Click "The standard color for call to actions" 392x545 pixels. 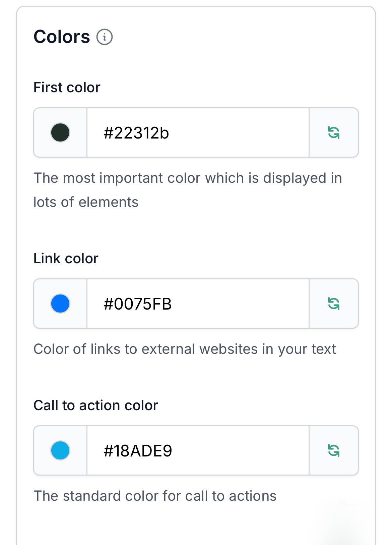coord(155,496)
